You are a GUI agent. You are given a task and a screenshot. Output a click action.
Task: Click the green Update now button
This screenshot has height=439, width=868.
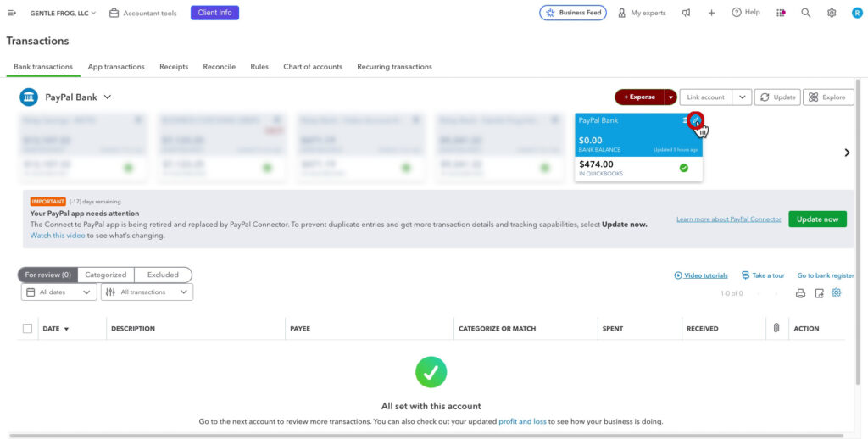click(x=818, y=219)
